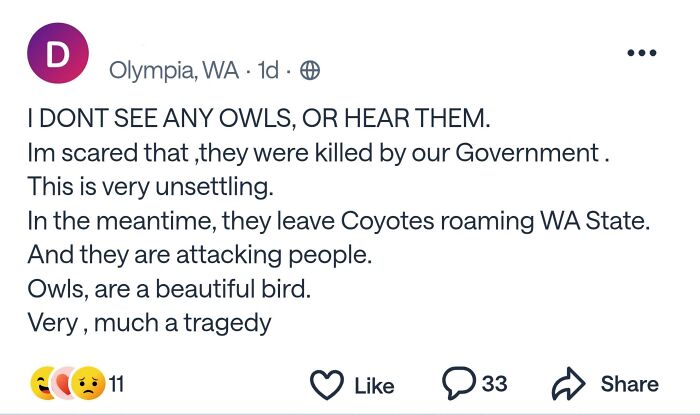Viewport: 700px width, 415px height.
Task: Click the heart reaction between emojis
Action: pos(64,383)
